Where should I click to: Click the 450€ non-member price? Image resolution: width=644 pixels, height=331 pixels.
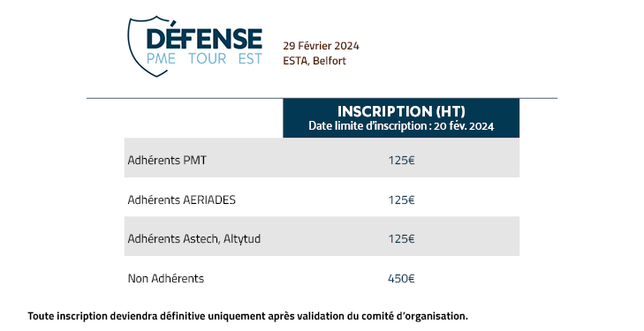[x=401, y=279]
